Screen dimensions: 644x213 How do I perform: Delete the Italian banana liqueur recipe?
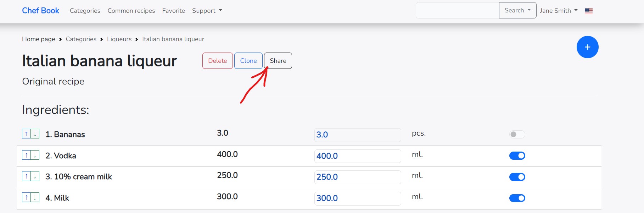[217, 61]
